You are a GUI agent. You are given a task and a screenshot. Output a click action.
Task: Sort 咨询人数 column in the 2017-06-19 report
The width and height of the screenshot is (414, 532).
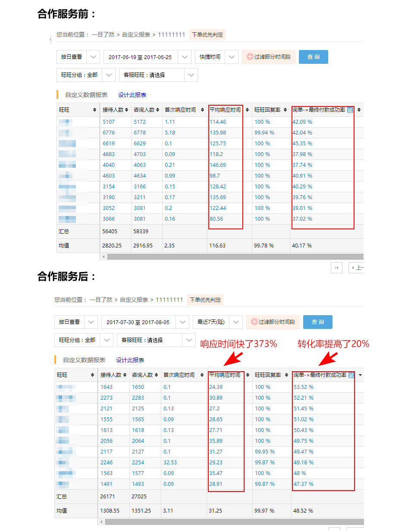pyautogui.click(x=157, y=110)
